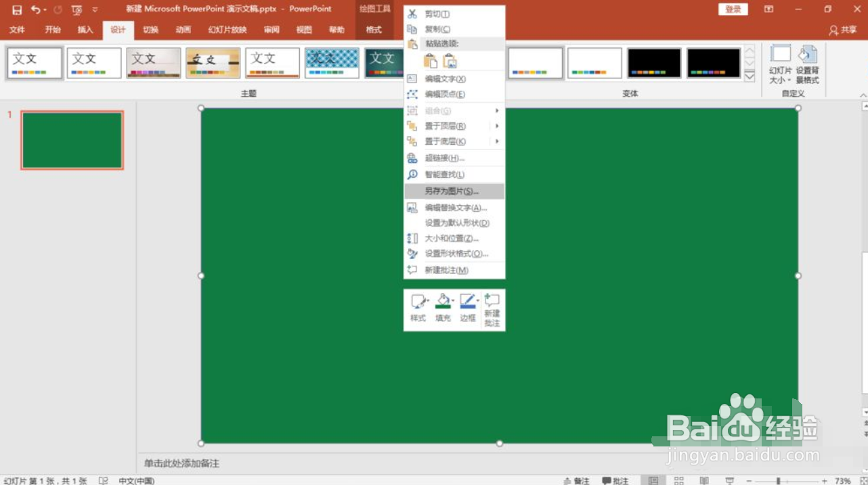Image resolution: width=868 pixels, height=485 pixels.
Task: Select the brown-gradient theme thumbnail
Action: [x=154, y=63]
